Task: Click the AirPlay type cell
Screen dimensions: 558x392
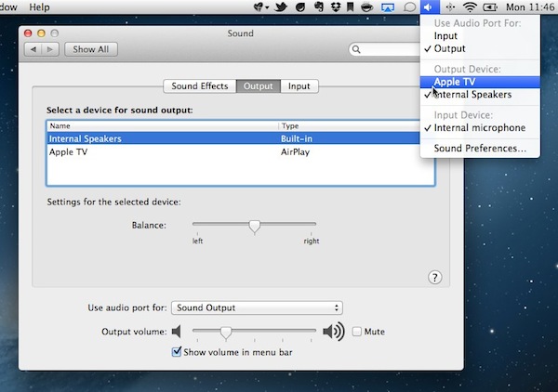Action: (x=295, y=152)
